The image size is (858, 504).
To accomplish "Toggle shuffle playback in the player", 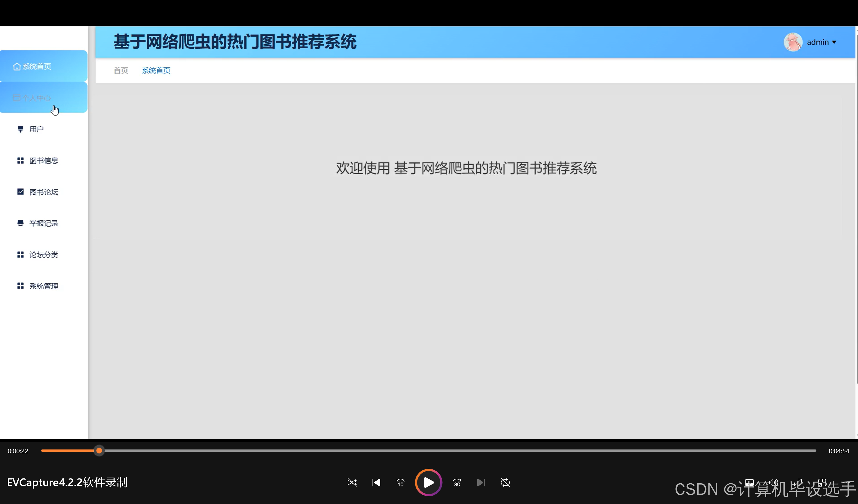I will [352, 483].
